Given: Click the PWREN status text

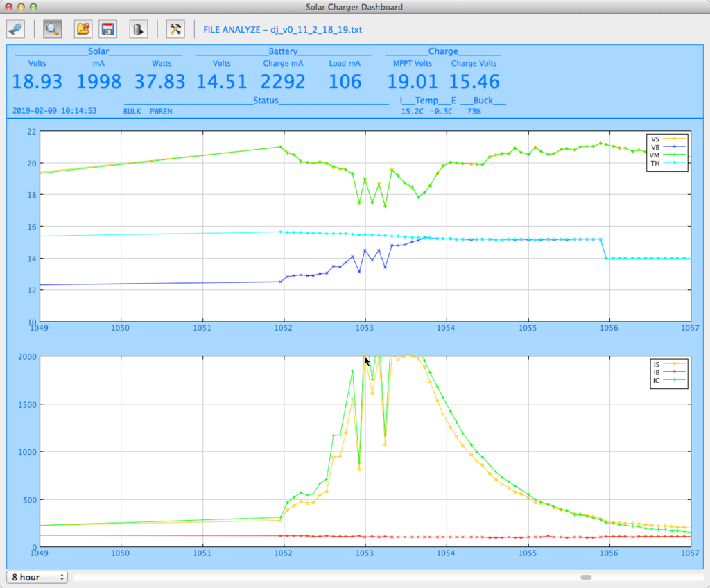Looking at the screenshot, I should [161, 112].
